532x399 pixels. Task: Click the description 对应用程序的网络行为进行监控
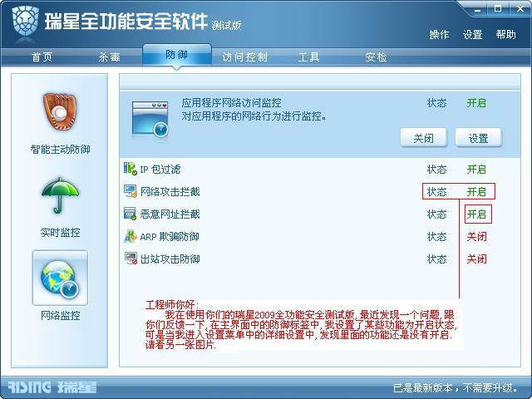tap(254, 116)
